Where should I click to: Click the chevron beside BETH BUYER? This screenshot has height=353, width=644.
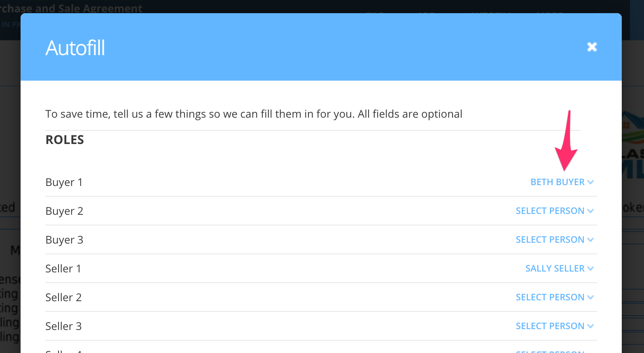[590, 182]
